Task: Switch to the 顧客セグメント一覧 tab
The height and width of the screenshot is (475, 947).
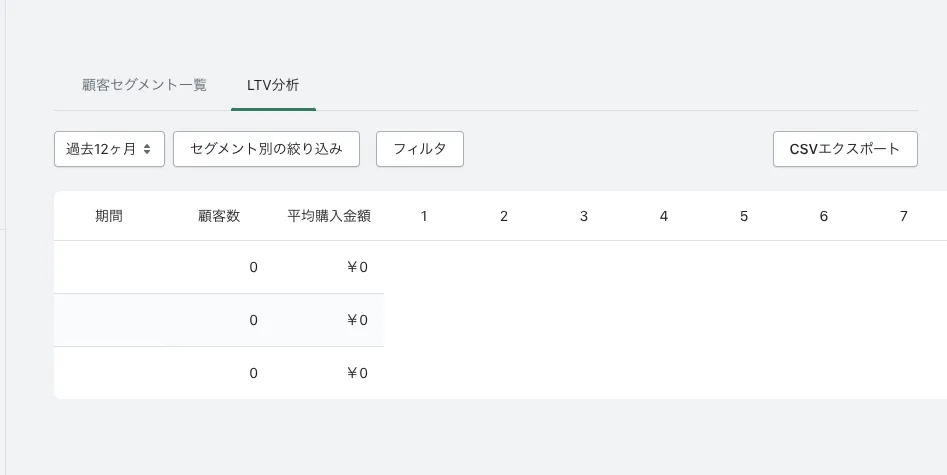Action: tap(144, 85)
